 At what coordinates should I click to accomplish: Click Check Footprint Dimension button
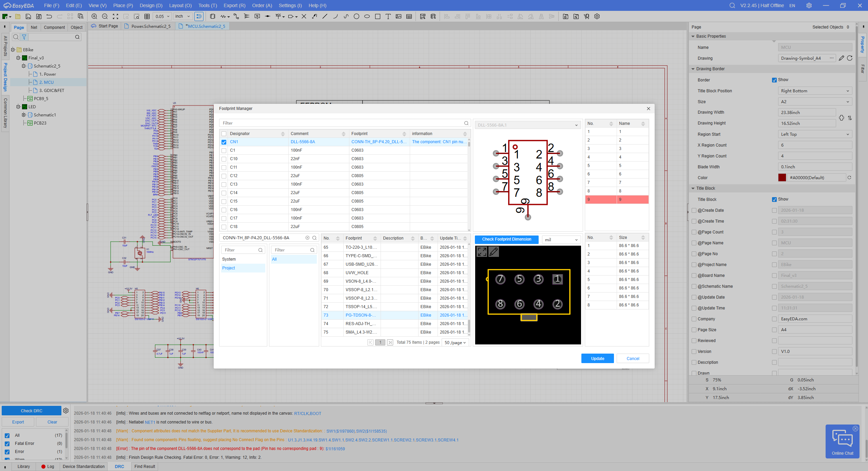[506, 239]
